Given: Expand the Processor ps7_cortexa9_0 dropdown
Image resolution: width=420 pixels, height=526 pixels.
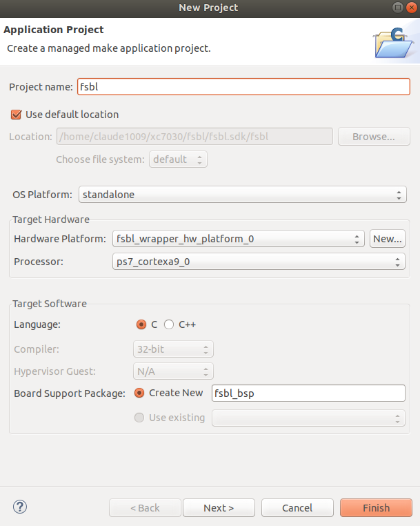Looking at the screenshot, I should 259,262.
